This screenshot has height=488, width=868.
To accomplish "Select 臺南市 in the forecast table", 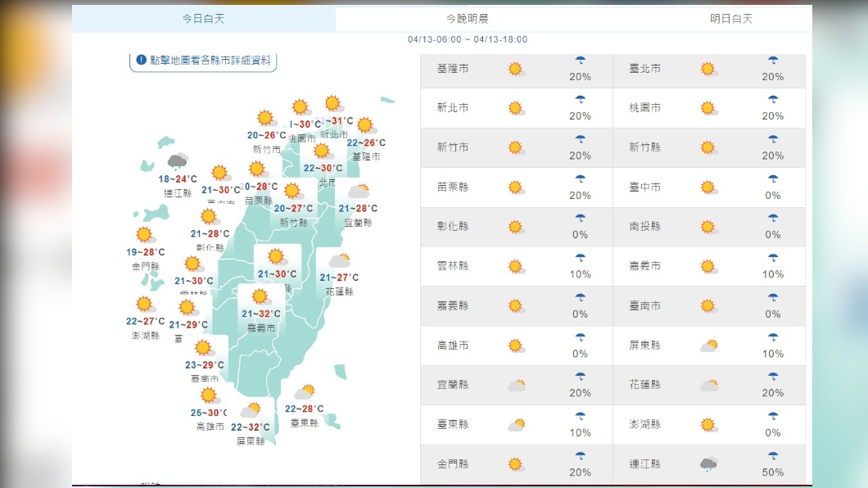I will tap(645, 305).
